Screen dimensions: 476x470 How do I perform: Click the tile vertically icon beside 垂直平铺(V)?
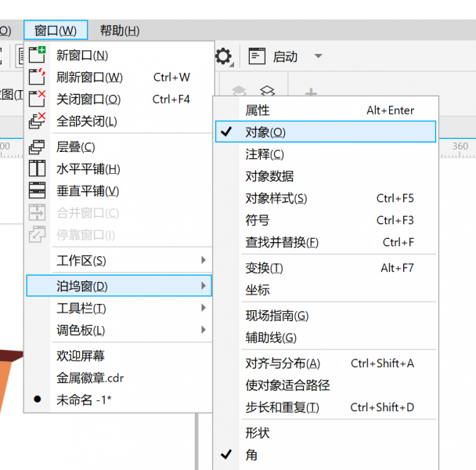37,190
